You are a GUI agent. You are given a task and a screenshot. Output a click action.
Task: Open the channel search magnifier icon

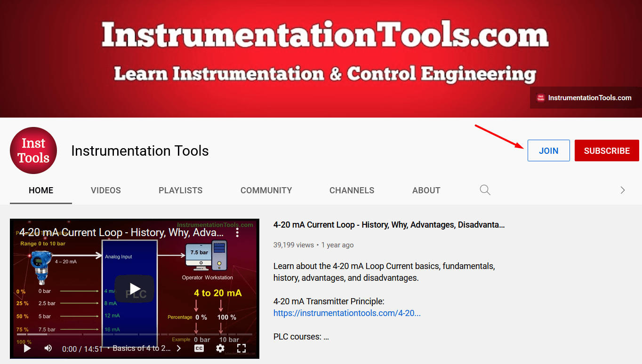[485, 190]
